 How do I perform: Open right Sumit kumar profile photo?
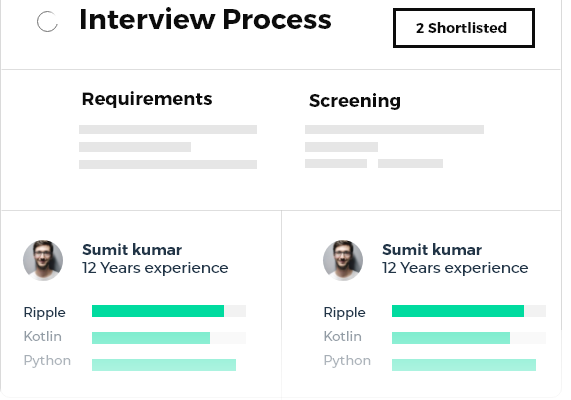click(x=343, y=260)
